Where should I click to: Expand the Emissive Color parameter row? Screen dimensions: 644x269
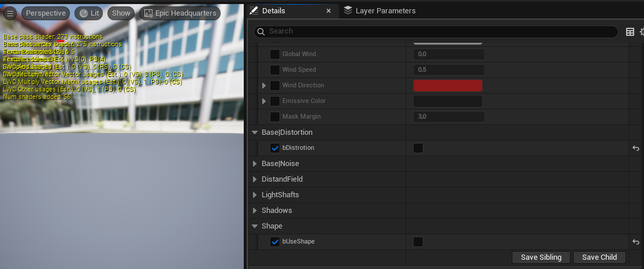coord(264,101)
